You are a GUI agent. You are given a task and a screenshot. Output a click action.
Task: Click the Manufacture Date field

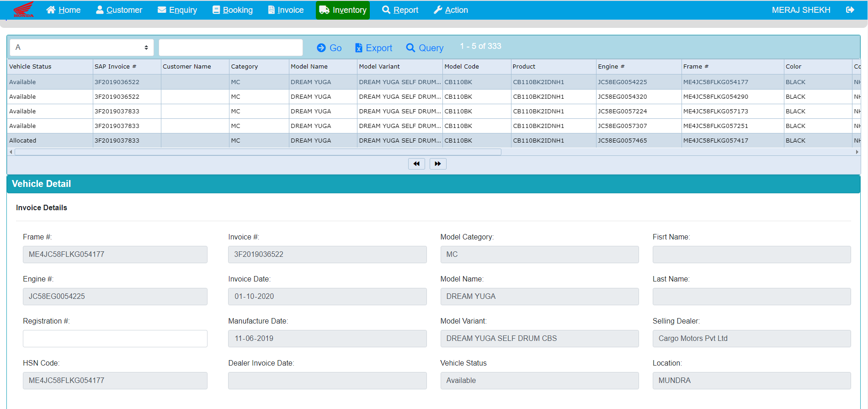tap(327, 339)
